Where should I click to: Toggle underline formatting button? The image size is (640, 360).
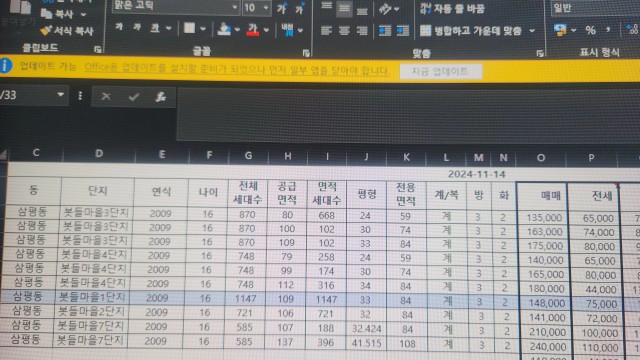pyautogui.click(x=155, y=28)
